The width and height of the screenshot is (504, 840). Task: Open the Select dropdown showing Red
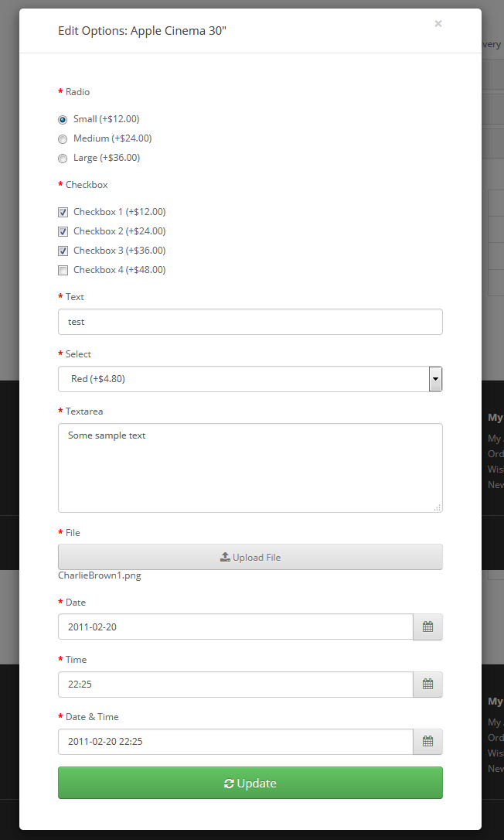tap(250, 379)
